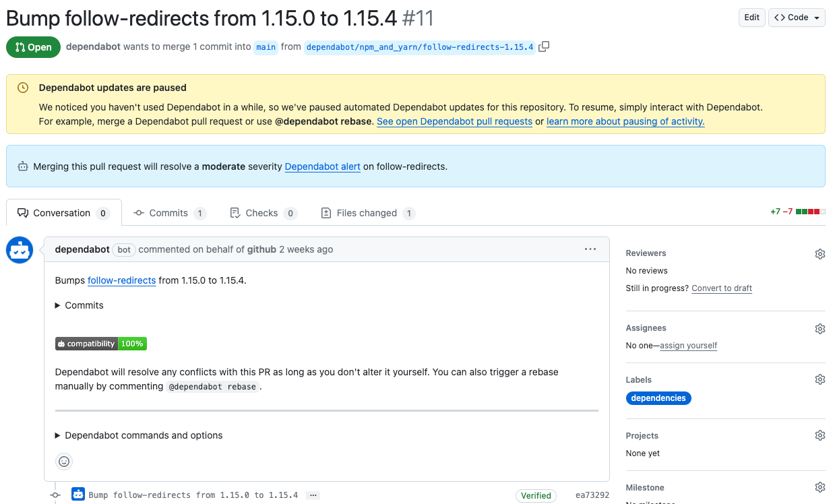The height and width of the screenshot is (504, 833).
Task: Click the dependabot bot avatar
Action: tap(19, 249)
